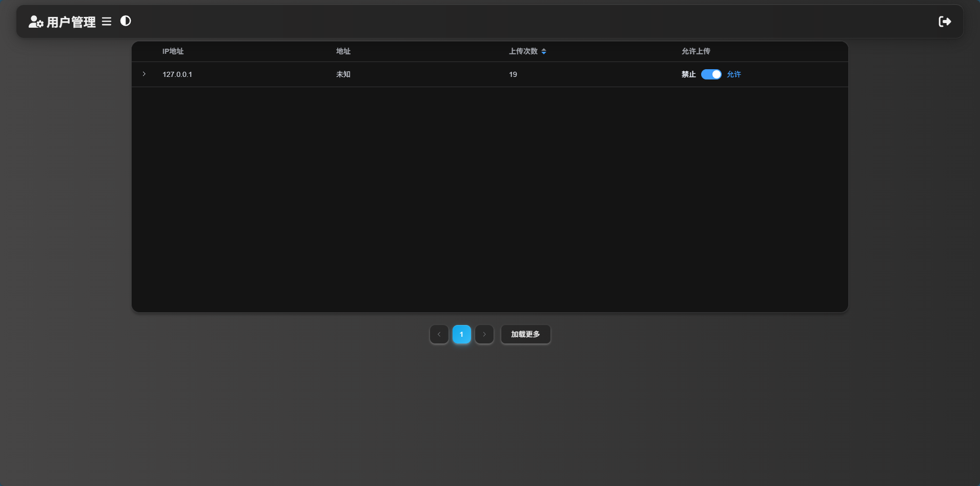The width and height of the screenshot is (980, 486).
Task: Open the hamburger menu in header
Action: click(107, 22)
